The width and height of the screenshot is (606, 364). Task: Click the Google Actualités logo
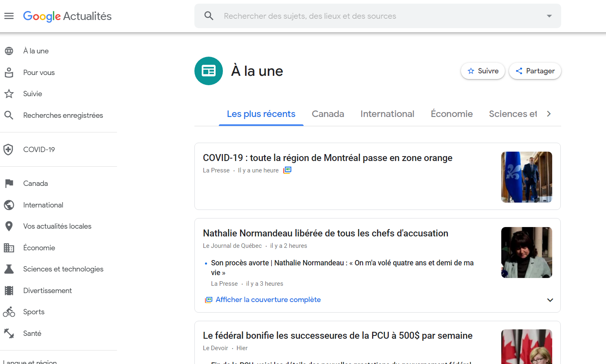coord(67,16)
